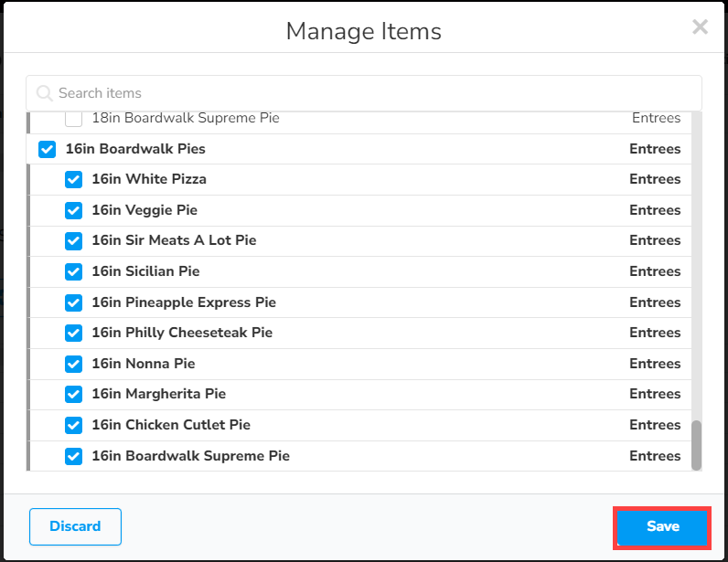The width and height of the screenshot is (728, 562).
Task: Click the Save button
Action: tap(662, 526)
